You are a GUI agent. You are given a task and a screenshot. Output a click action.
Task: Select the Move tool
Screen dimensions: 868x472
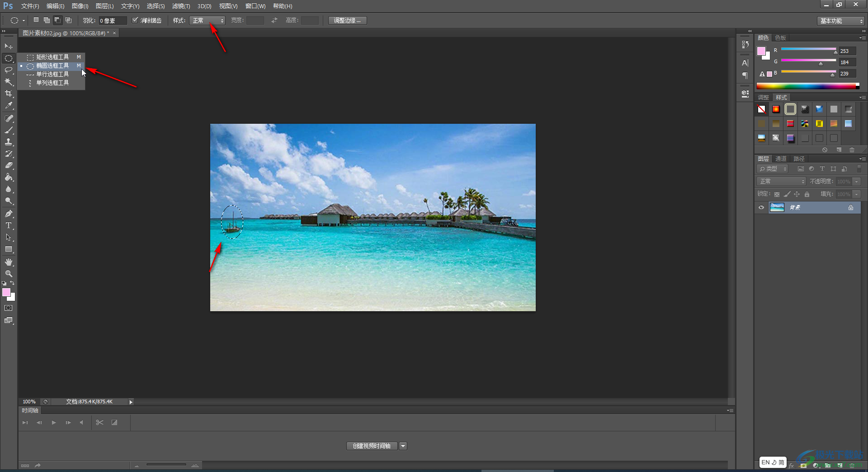pyautogui.click(x=9, y=47)
